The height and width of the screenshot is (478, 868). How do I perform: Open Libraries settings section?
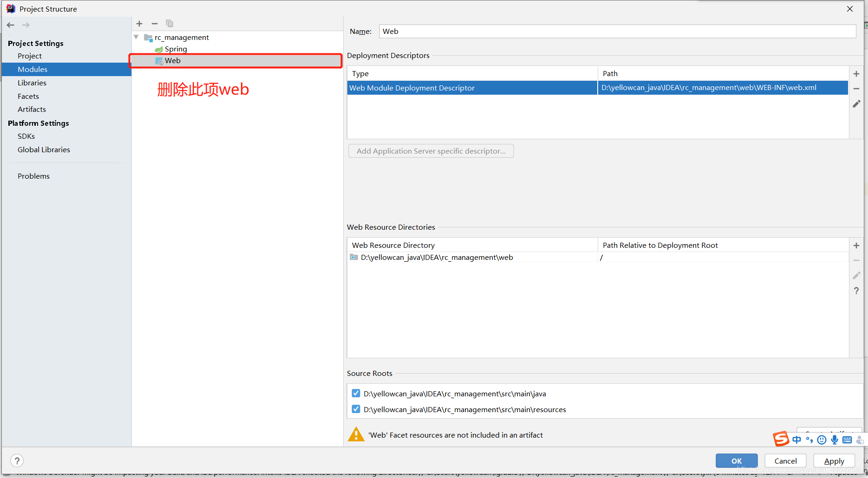pos(32,83)
